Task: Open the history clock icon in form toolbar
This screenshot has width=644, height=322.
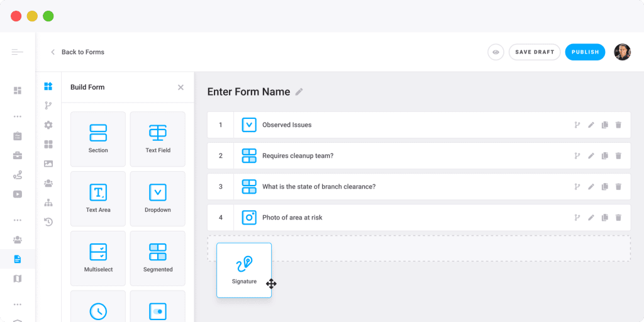Action: tap(48, 222)
